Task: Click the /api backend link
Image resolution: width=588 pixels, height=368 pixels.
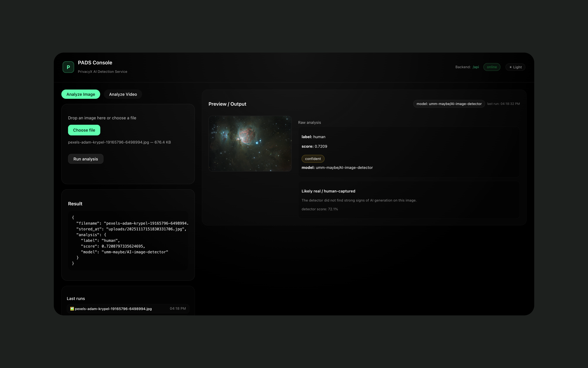Action: (x=476, y=67)
